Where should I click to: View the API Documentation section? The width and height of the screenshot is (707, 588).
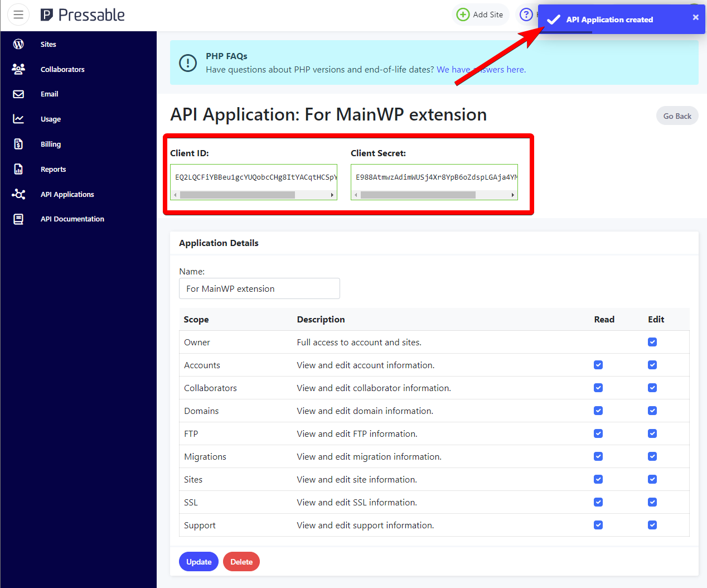tap(72, 219)
